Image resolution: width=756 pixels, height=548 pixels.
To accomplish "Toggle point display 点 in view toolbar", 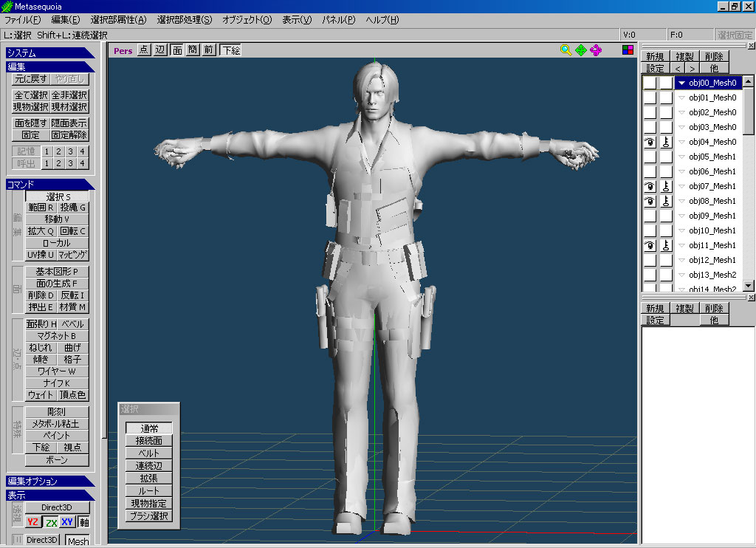I will (x=144, y=49).
